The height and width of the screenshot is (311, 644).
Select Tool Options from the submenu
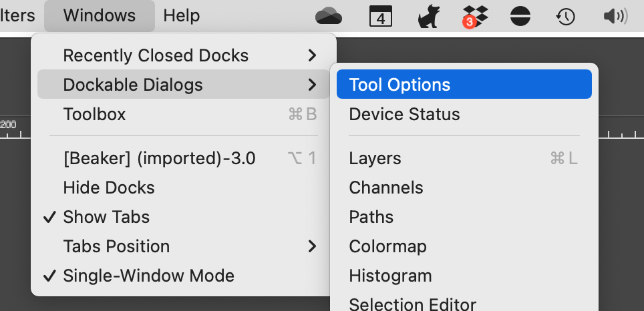(399, 85)
